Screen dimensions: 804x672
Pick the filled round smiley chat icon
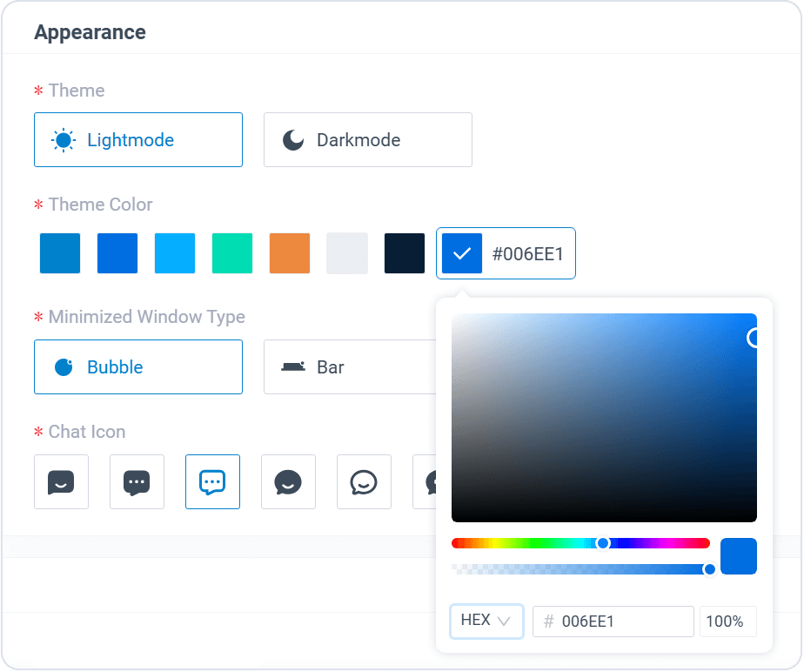(x=288, y=482)
